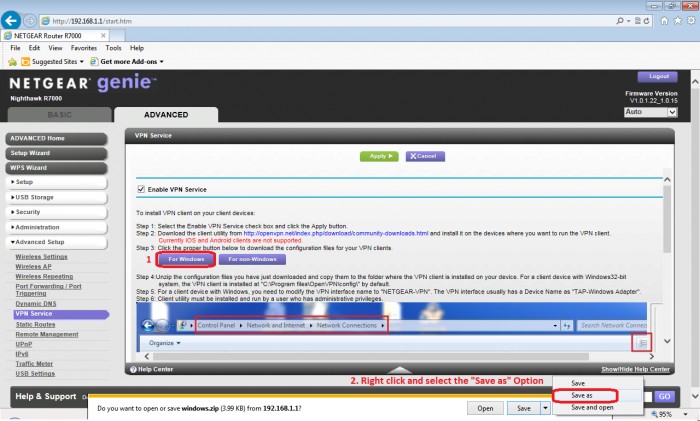The width and height of the screenshot is (700, 421).
Task: Click the VPN Service page horizontal scrollbar
Action: [371, 356]
